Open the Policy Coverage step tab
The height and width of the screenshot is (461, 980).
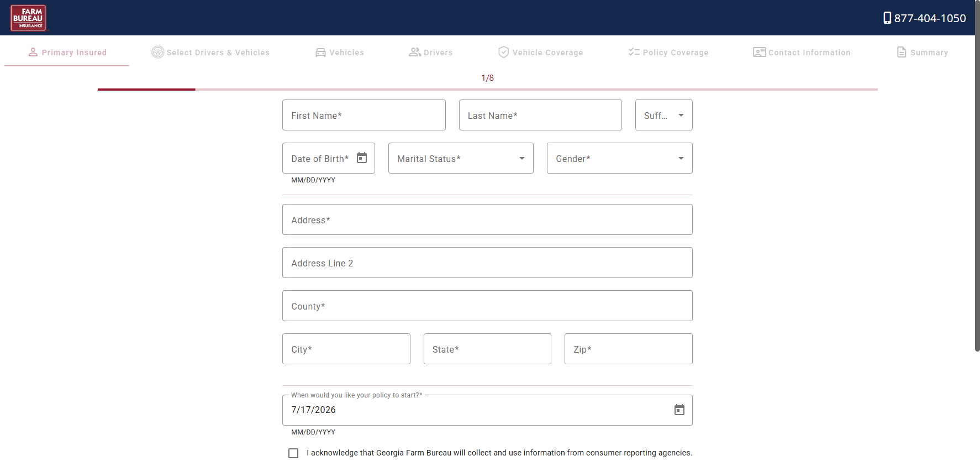pos(668,52)
